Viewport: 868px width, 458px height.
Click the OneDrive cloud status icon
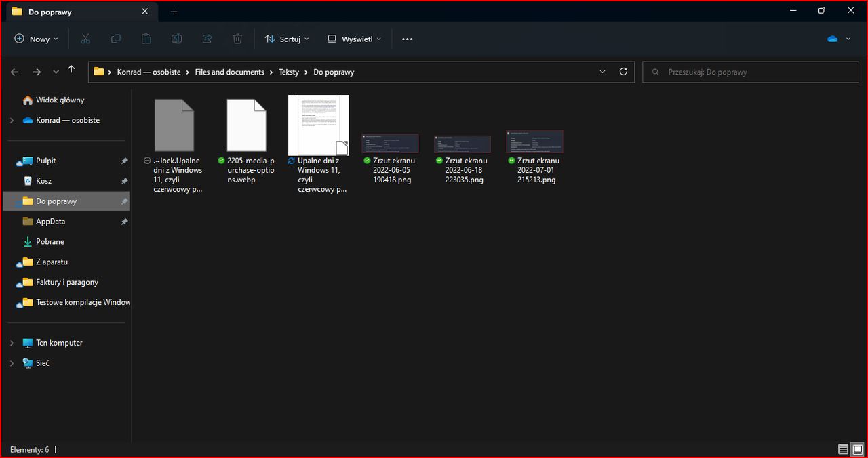coord(833,39)
